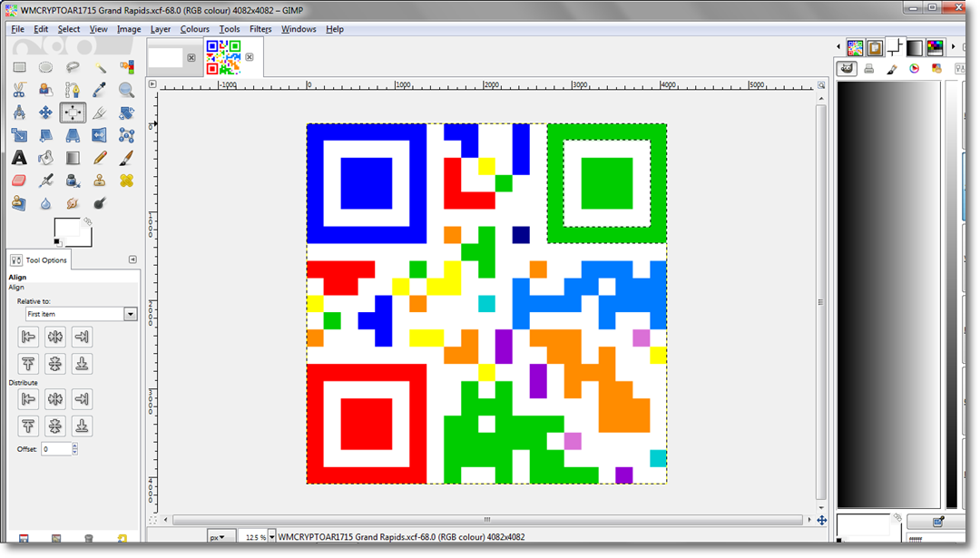The width and height of the screenshot is (980, 558).
Task: Select the Smudge tool
Action: 73,203
